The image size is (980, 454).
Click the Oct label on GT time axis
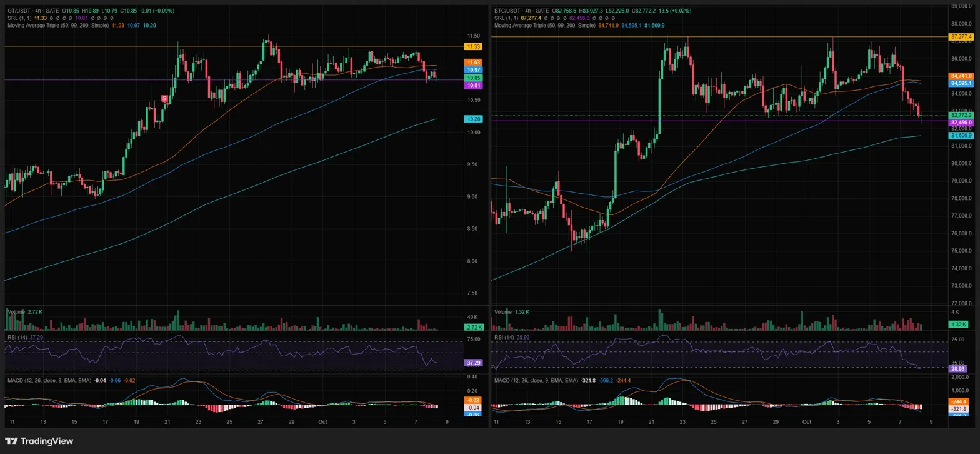[323, 422]
